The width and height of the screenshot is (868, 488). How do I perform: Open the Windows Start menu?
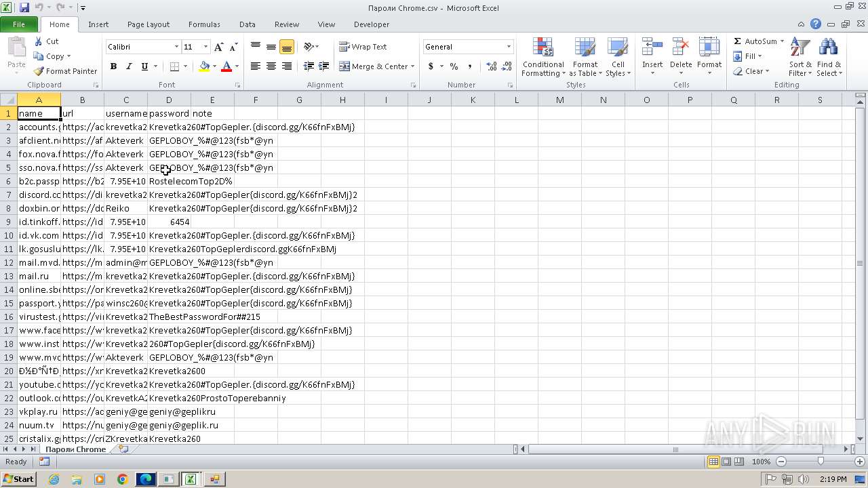(18, 479)
